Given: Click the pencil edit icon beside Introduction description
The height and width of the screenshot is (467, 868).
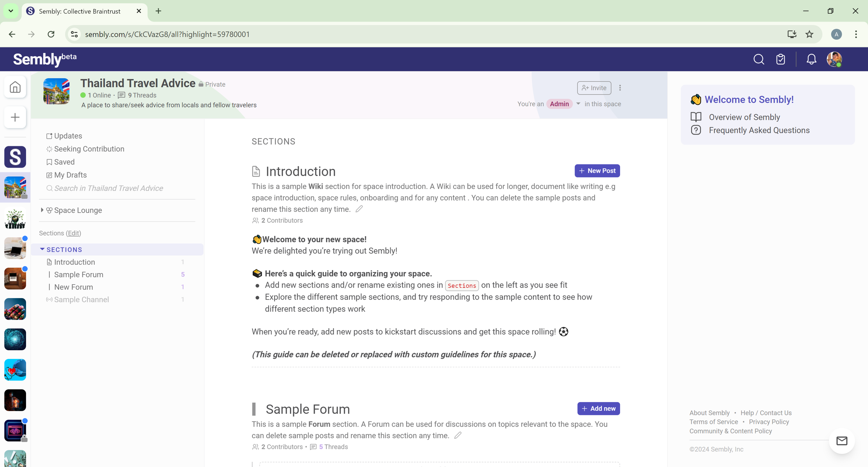Looking at the screenshot, I should tap(359, 209).
